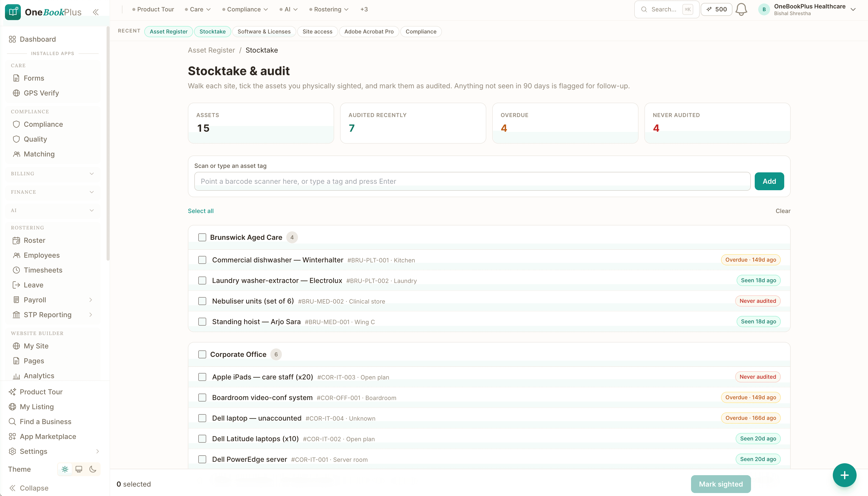Open GPS Verify globe icon in sidebar
Screen dimensions: 868x496
pos(16,93)
